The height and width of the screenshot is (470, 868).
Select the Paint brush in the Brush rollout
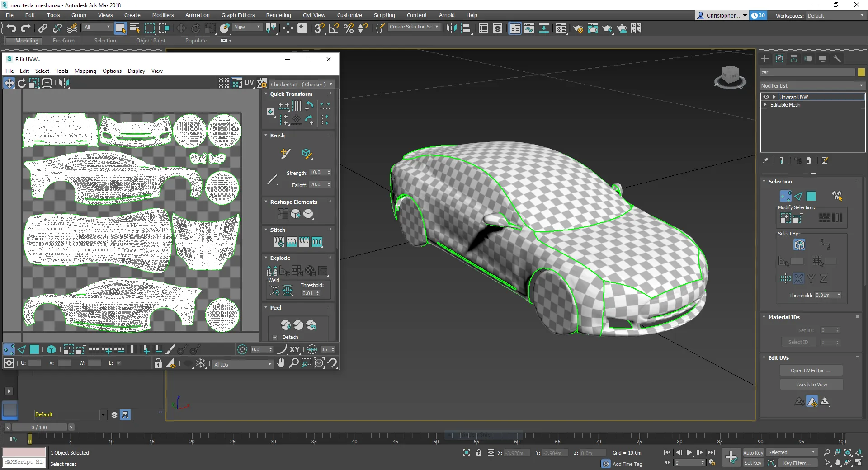[x=285, y=154]
